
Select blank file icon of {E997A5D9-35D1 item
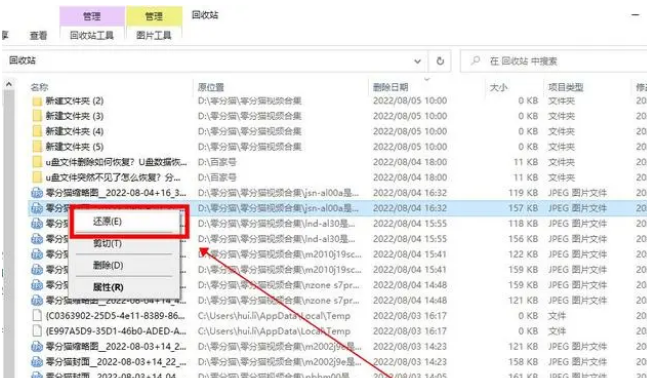click(x=37, y=331)
